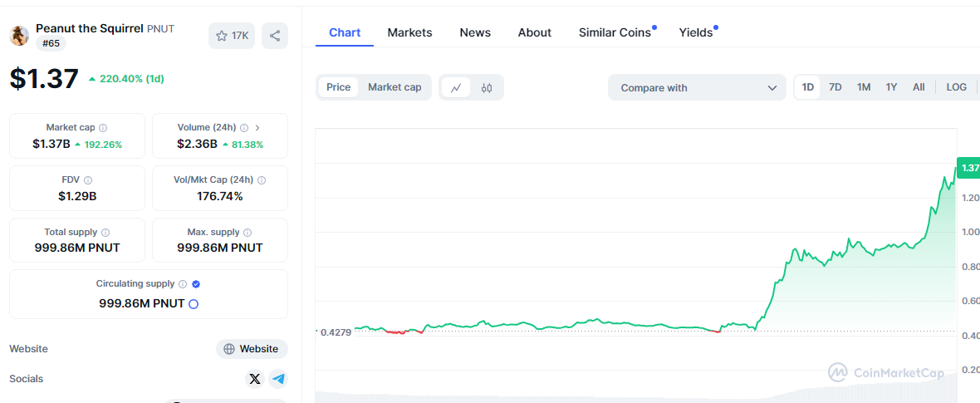Show Market cap info tooltip icon
The width and height of the screenshot is (980, 403).
pyautogui.click(x=103, y=128)
